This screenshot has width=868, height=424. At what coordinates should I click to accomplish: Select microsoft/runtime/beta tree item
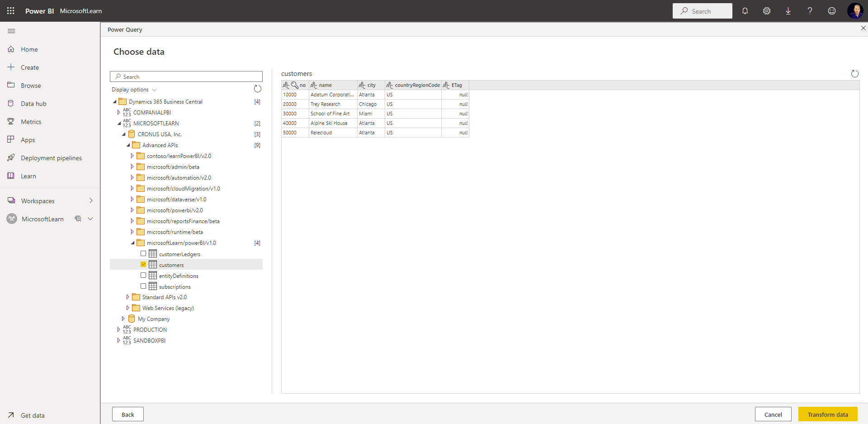click(x=175, y=232)
